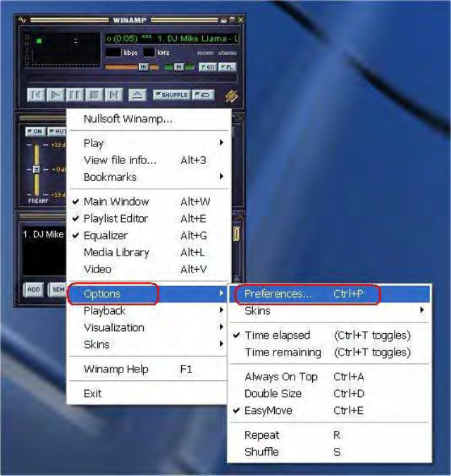Image resolution: width=451 pixels, height=476 pixels.
Task: Click the Pause button in Winamp
Action: [75, 95]
